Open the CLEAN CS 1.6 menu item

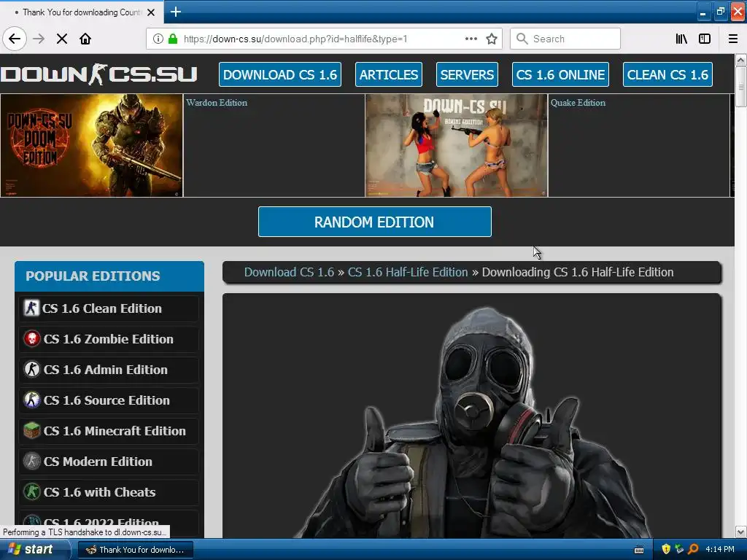(667, 74)
